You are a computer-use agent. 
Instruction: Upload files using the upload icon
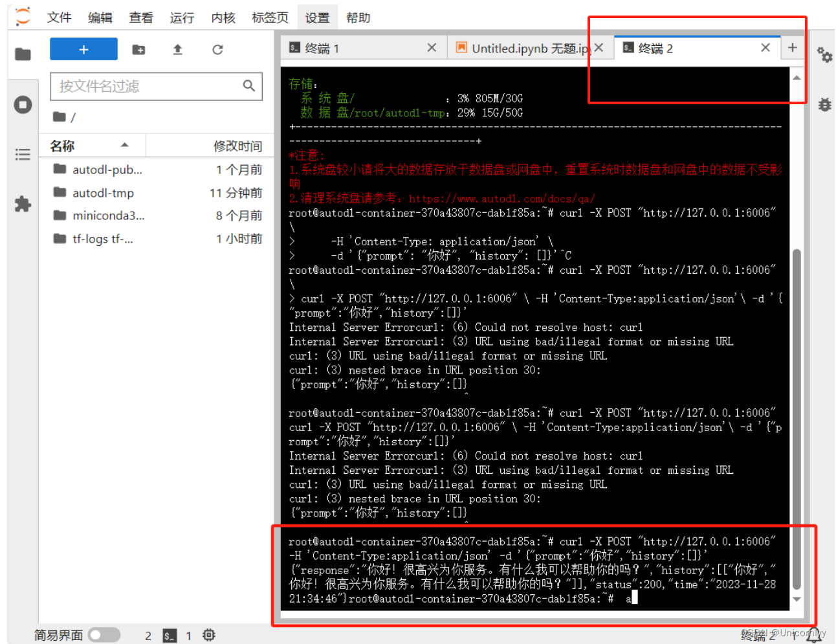coord(178,49)
